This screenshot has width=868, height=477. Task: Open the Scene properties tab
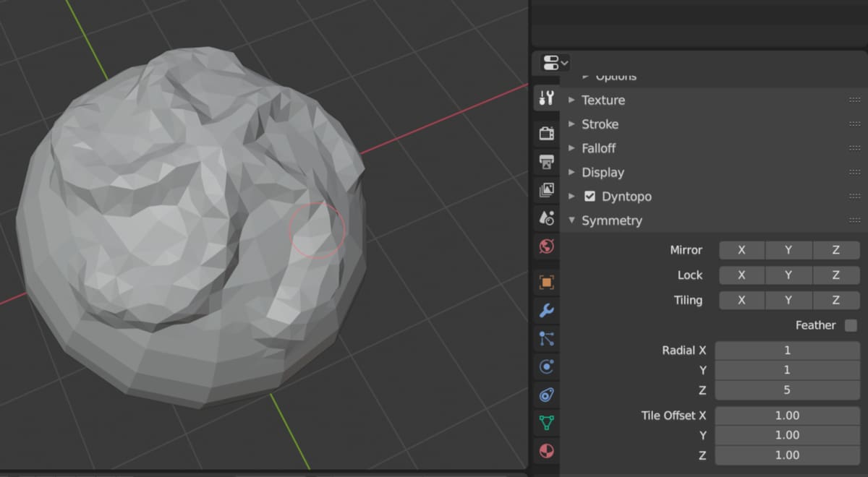[x=546, y=218]
